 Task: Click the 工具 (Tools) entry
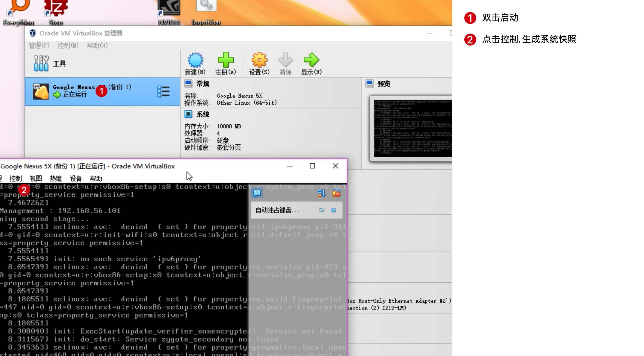(x=59, y=64)
